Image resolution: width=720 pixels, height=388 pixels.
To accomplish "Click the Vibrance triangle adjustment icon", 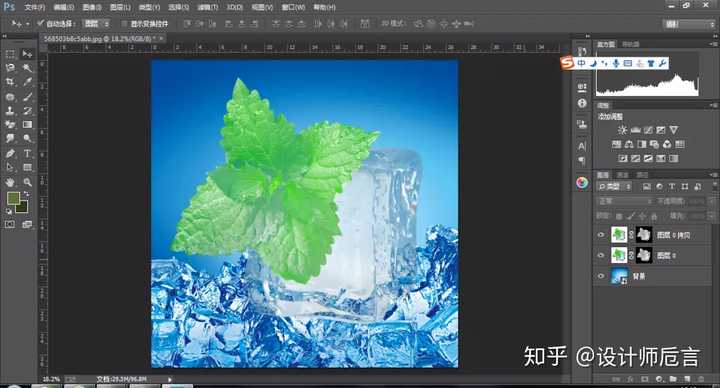I will click(674, 130).
